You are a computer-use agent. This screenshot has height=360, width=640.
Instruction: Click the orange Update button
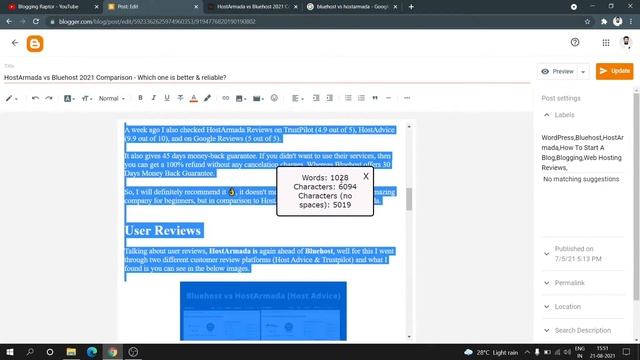pos(614,71)
